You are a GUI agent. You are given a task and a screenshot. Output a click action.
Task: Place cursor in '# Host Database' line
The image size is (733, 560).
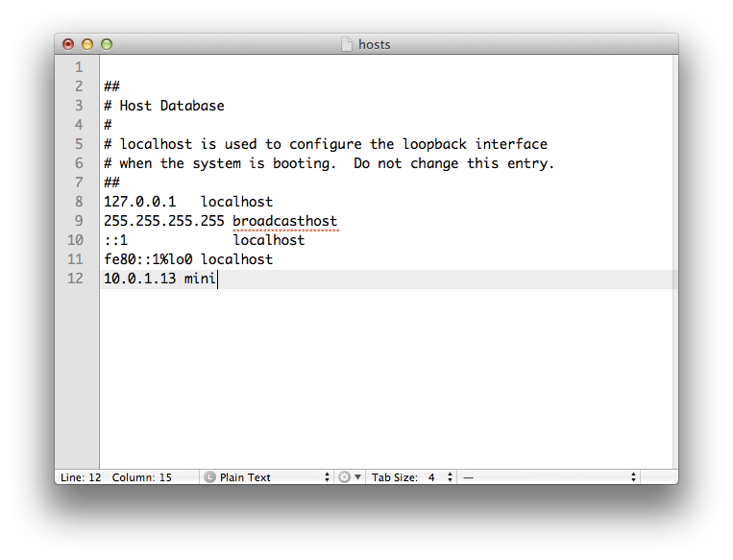point(164,106)
